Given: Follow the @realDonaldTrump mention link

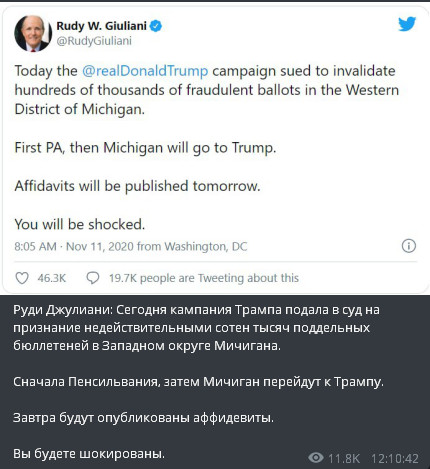Looking at the screenshot, I should 145,71.
